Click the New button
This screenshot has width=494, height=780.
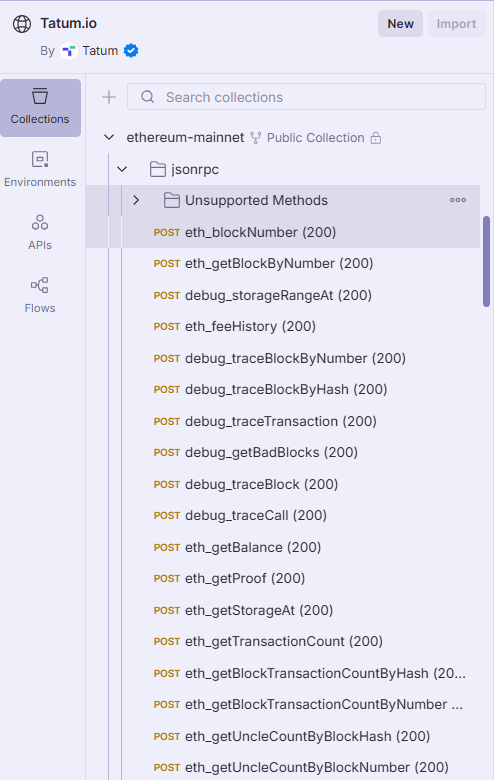(400, 24)
